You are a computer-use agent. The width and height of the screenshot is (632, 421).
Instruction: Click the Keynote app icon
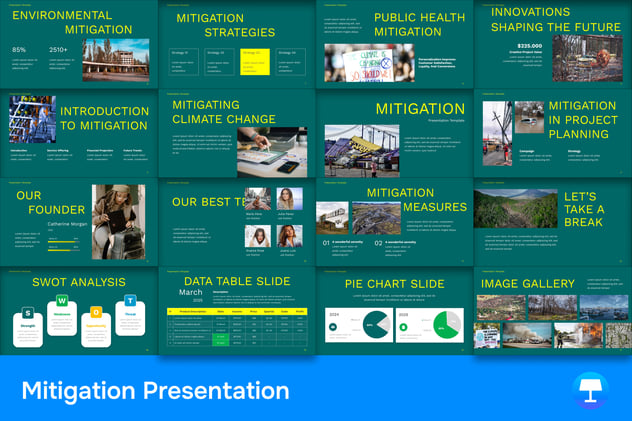[590, 391]
